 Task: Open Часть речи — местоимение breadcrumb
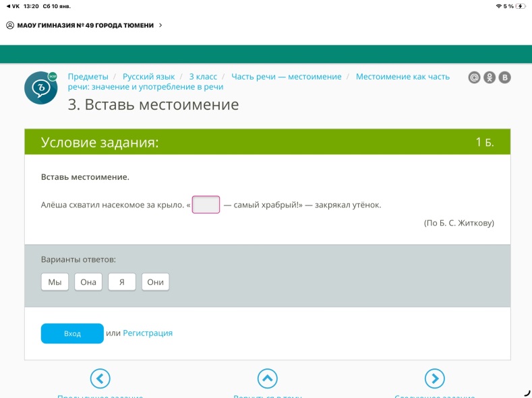[286, 77]
